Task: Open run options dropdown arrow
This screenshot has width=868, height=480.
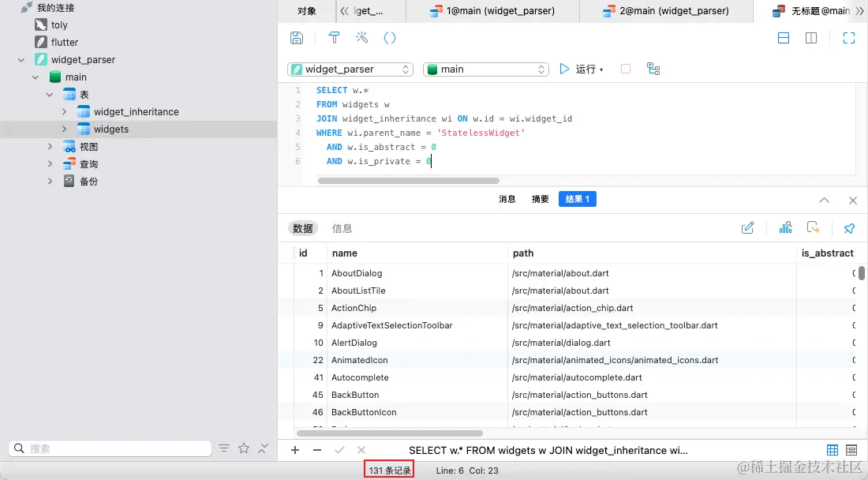Action: [x=601, y=69]
